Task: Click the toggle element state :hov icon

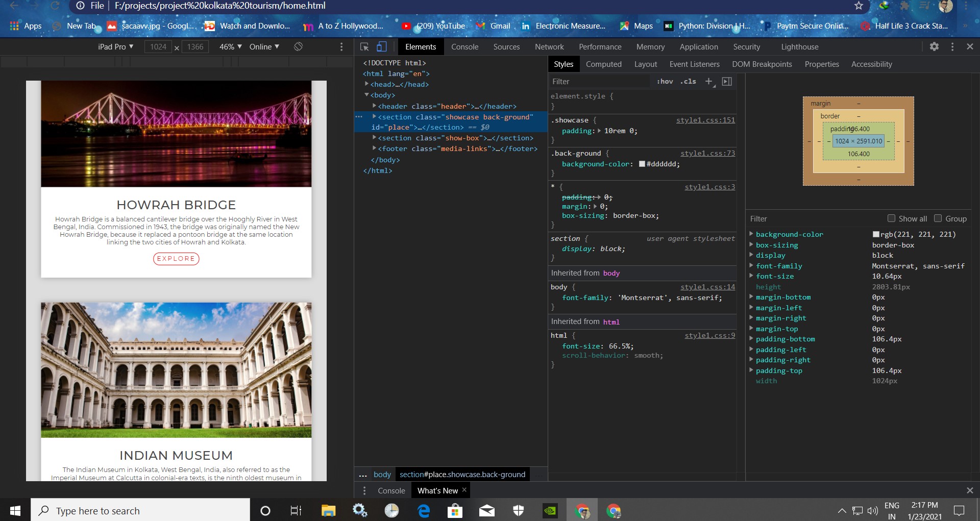Action: (665, 81)
